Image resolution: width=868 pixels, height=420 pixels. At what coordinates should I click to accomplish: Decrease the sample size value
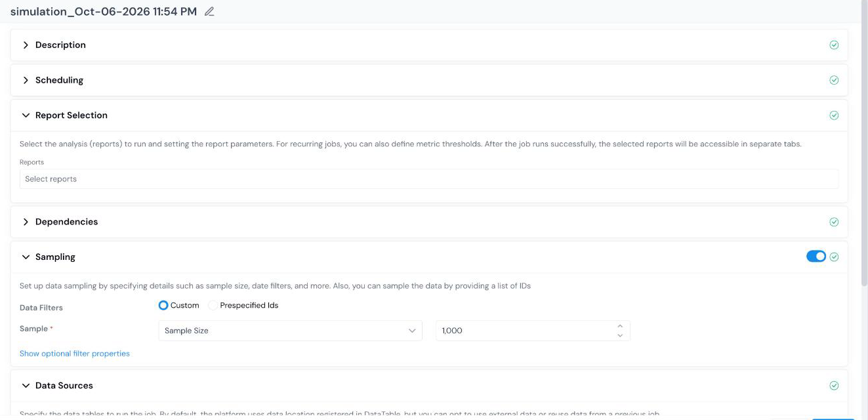[620, 335]
